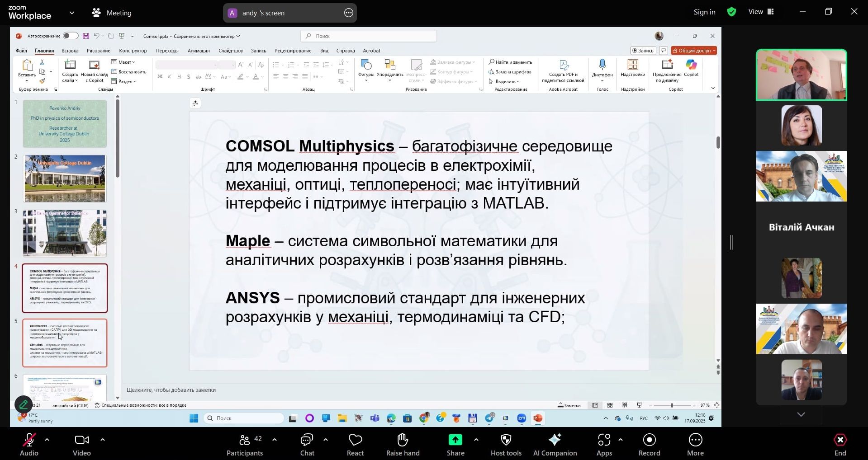The image size is (868, 460).
Task: Click PowerPoint zoom slider
Action: [672, 405]
